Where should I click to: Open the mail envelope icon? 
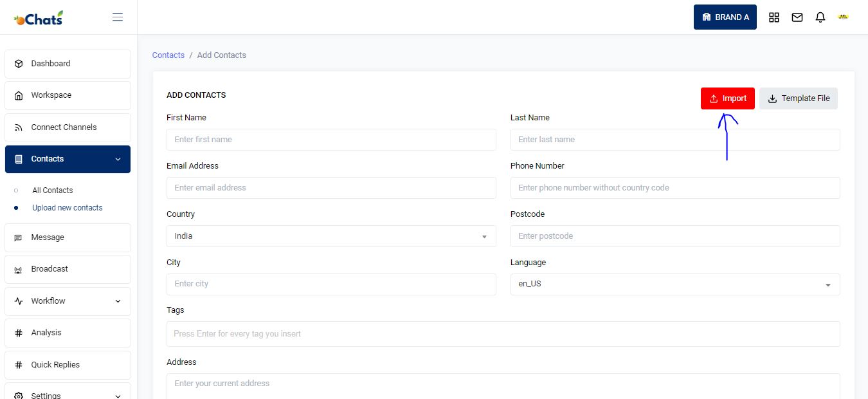click(797, 17)
